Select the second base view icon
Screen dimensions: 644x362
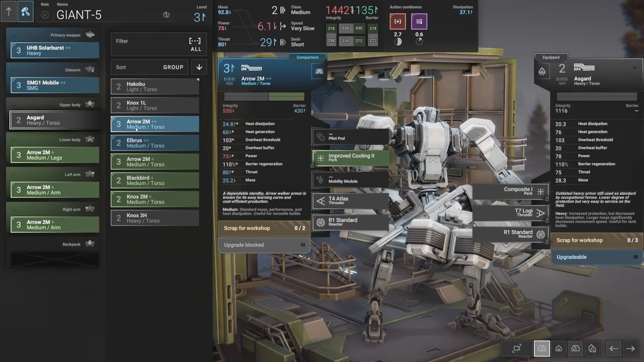point(558,348)
